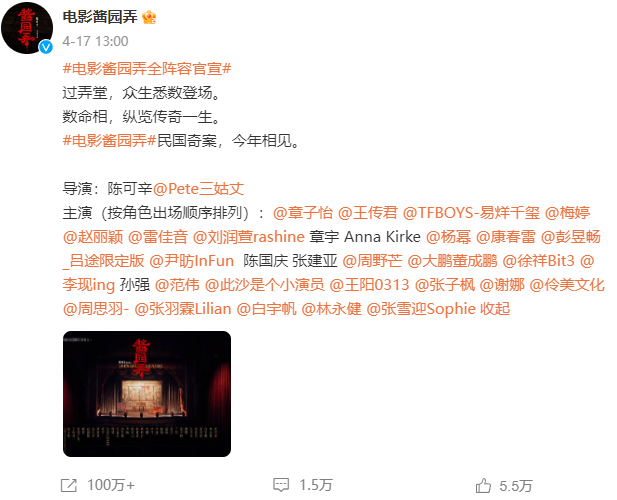Screen dimensions: 617x500
Task: Like the post with thumbs-up icon
Action: (x=483, y=485)
